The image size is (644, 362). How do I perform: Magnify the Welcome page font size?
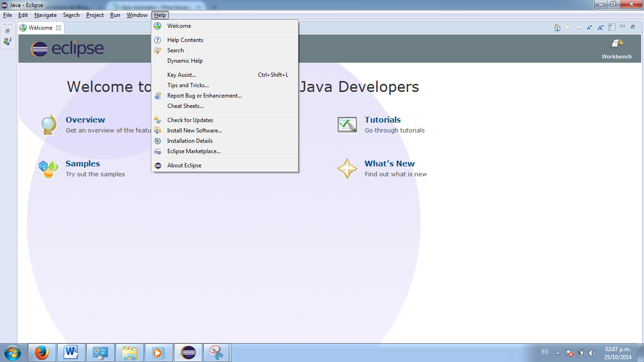tap(601, 27)
